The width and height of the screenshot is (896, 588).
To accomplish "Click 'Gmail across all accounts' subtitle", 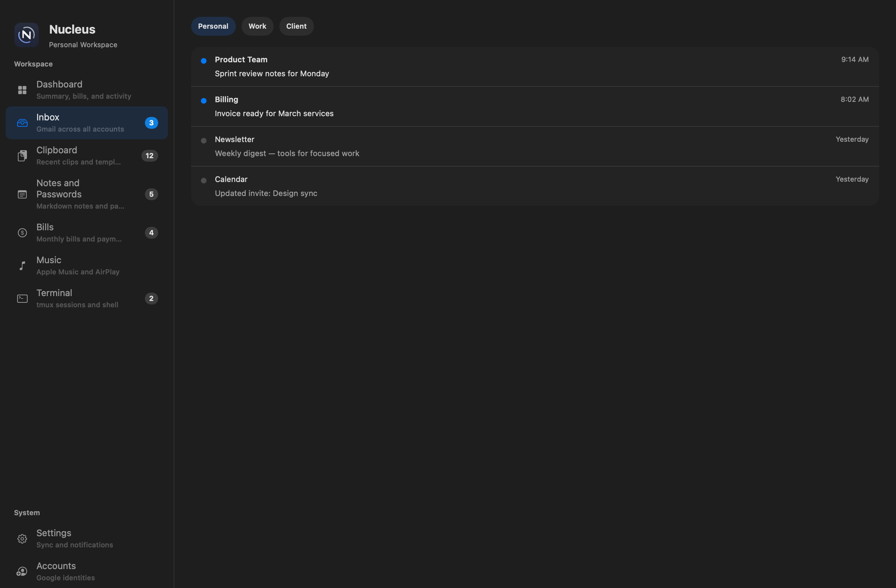I will point(80,129).
